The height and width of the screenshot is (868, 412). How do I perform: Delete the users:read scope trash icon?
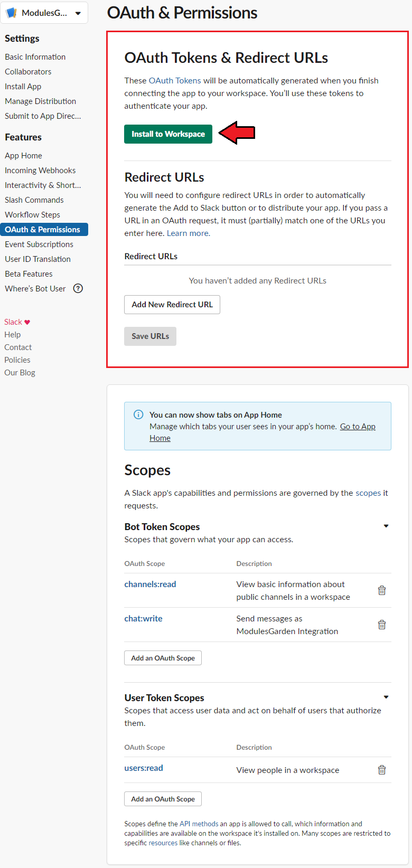pos(382,770)
